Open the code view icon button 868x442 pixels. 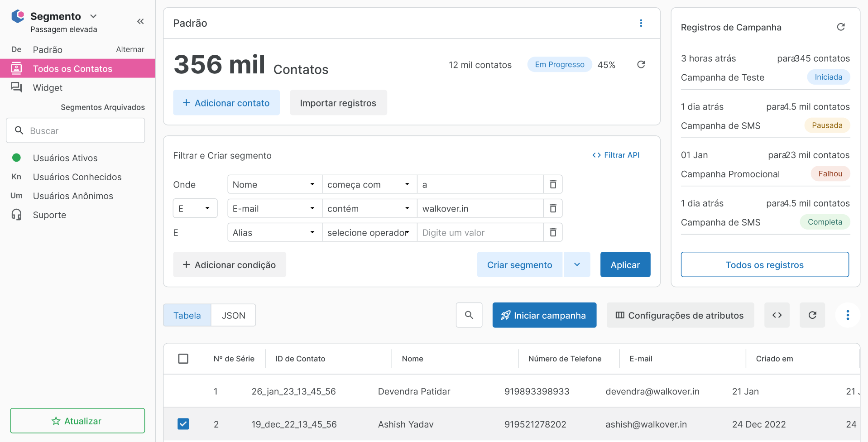[x=777, y=315]
